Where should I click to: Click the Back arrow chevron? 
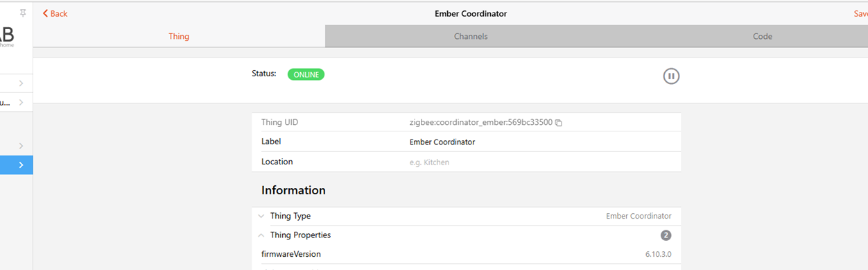[46, 14]
